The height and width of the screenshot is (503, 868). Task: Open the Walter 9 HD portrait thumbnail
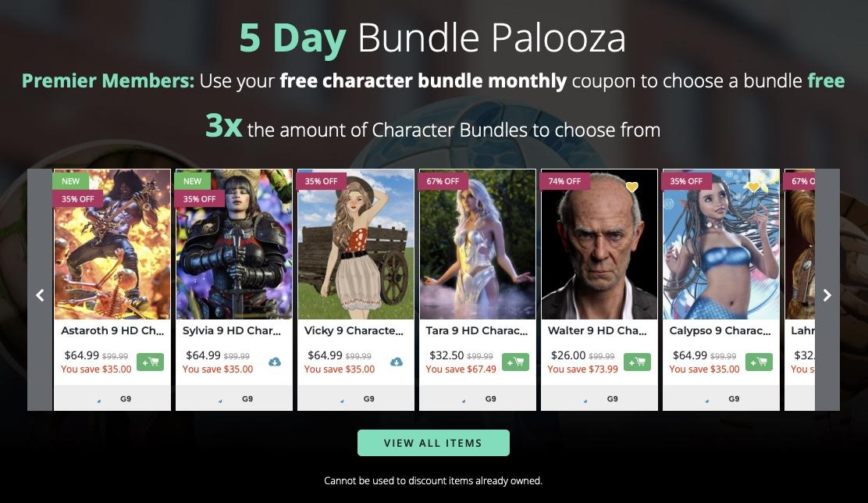599,244
